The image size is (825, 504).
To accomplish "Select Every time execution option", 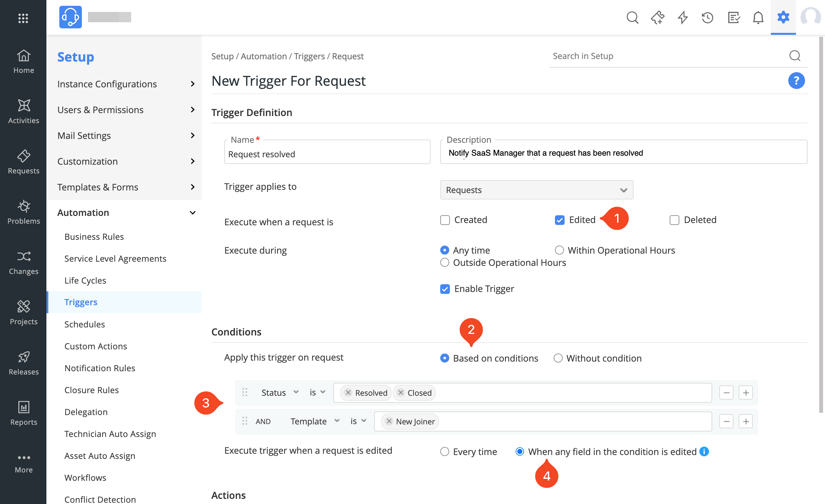I will point(444,451).
